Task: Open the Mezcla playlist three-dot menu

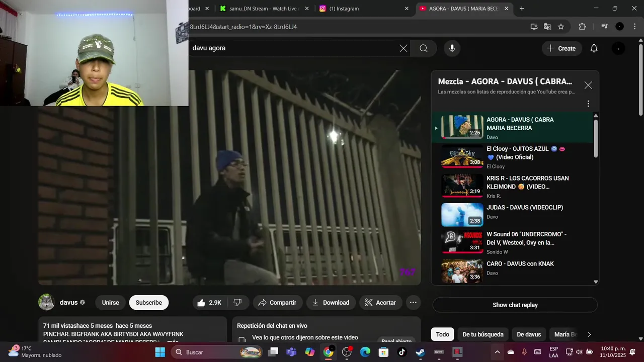Action: [588, 104]
